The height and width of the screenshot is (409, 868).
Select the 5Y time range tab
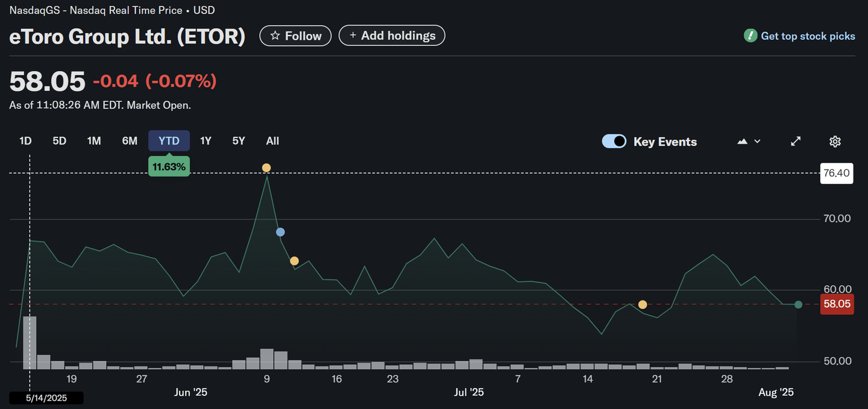click(x=238, y=140)
